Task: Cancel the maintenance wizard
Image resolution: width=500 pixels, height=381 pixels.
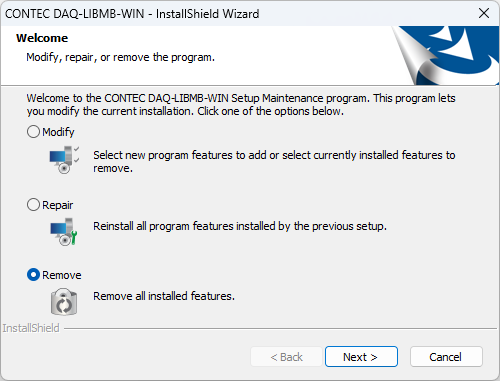Action: point(446,357)
